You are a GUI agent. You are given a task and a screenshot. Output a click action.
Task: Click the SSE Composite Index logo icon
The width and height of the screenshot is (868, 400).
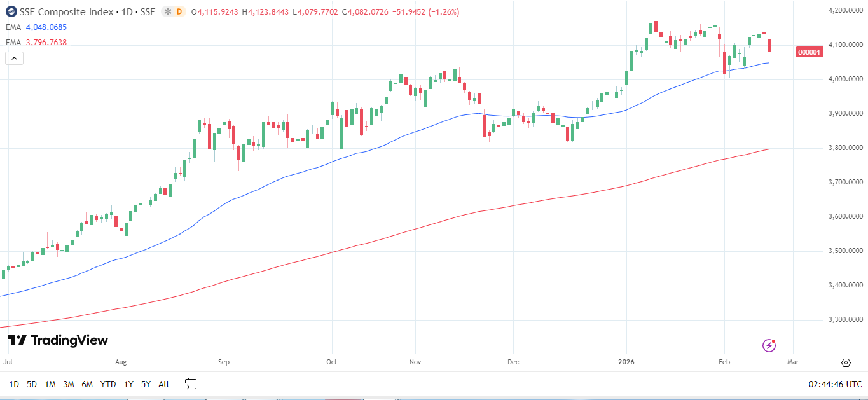(10, 11)
